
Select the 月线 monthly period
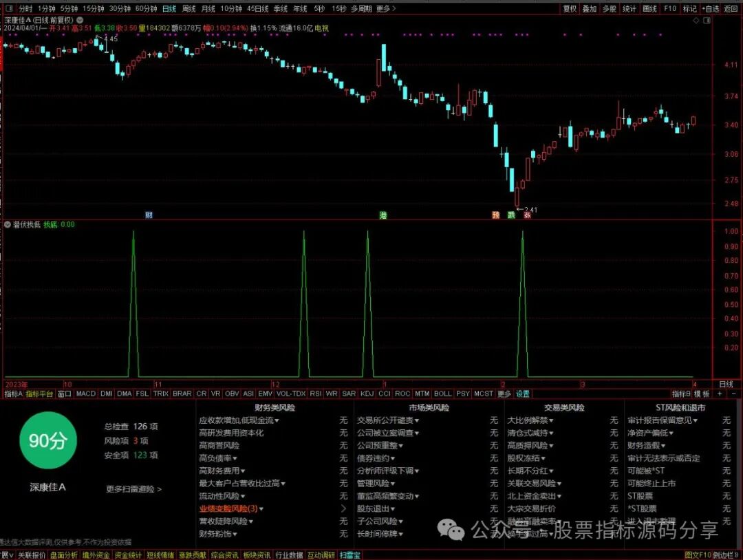coord(208,8)
